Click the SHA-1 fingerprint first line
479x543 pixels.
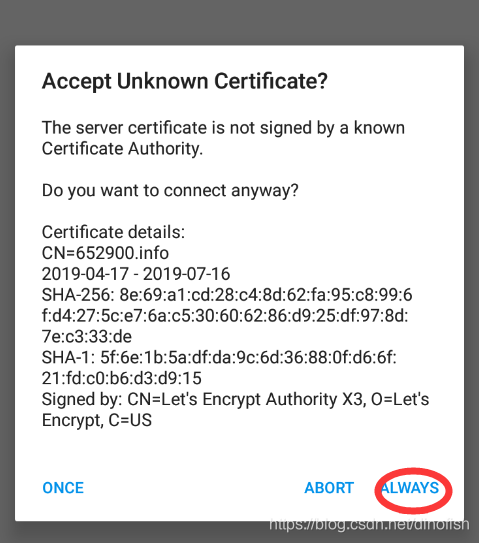(x=219, y=357)
